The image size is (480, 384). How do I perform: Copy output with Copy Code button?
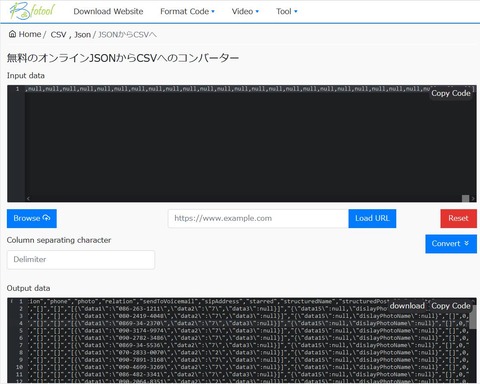coord(451,306)
